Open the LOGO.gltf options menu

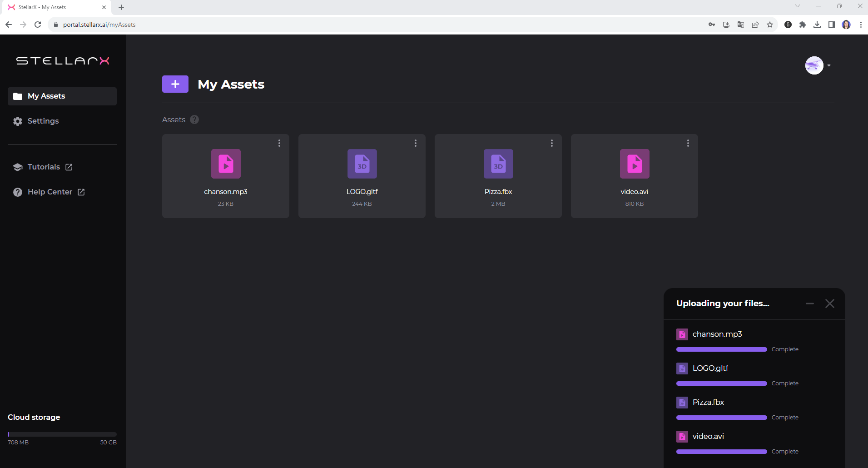click(415, 143)
